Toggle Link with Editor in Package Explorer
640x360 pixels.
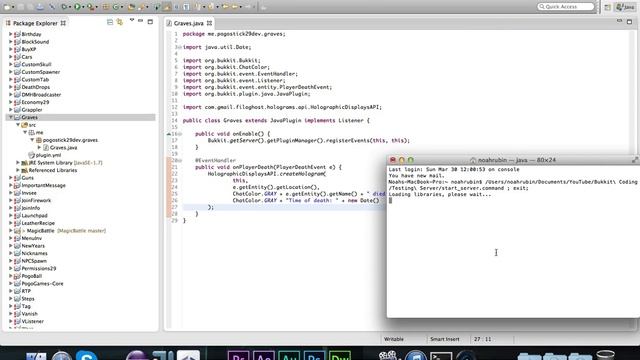click(120, 22)
